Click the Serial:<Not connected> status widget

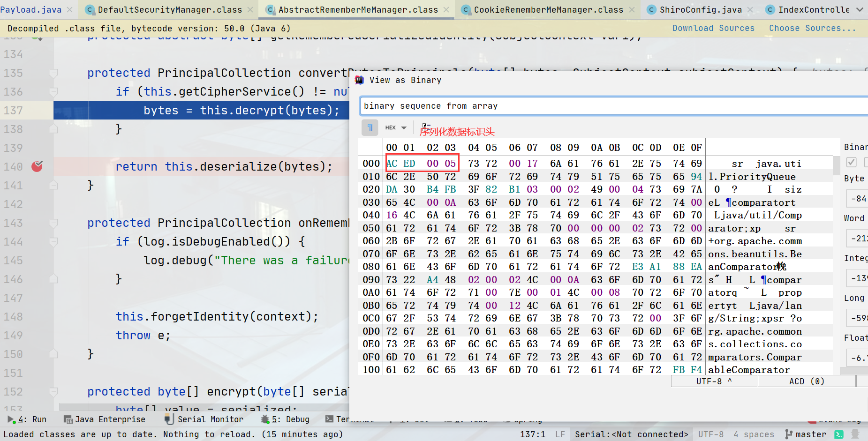[x=631, y=434]
